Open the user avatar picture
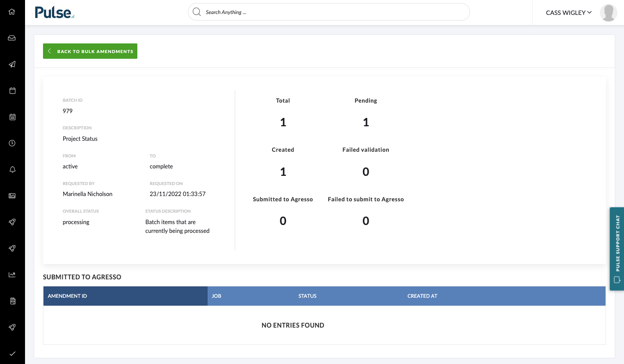This screenshot has height=364, width=624. (x=608, y=13)
